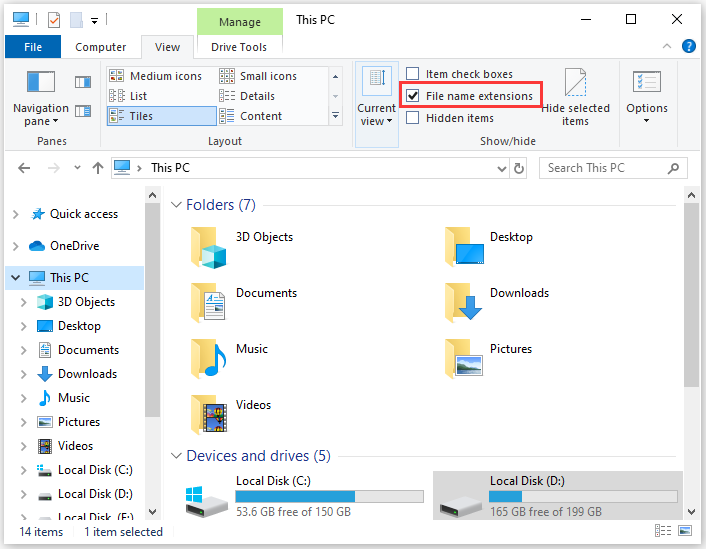Enable Hidden items checkbox
The height and width of the screenshot is (549, 706).
412,118
